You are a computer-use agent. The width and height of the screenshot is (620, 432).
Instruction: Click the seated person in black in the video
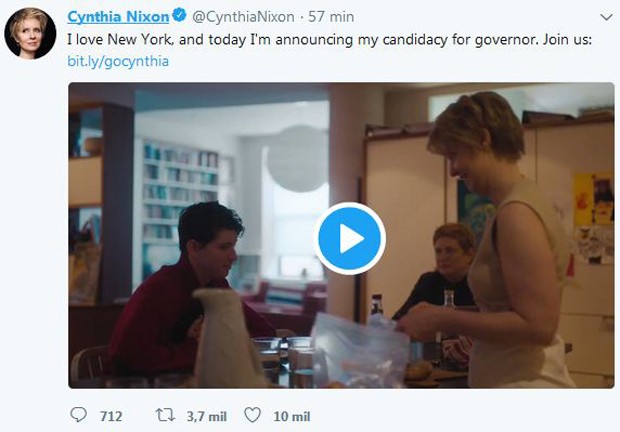[443, 273]
